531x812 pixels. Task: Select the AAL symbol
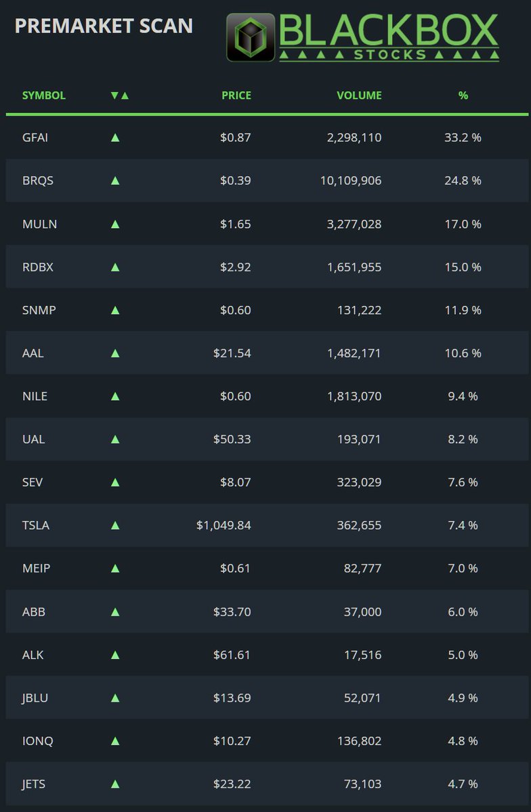[x=33, y=353]
